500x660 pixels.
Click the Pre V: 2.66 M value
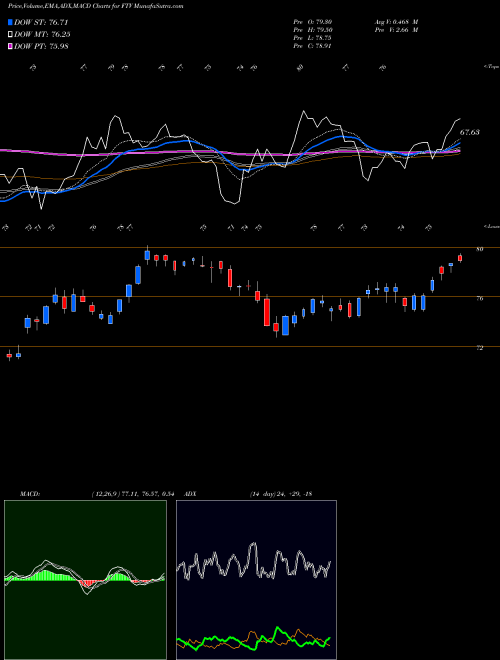(x=396, y=30)
